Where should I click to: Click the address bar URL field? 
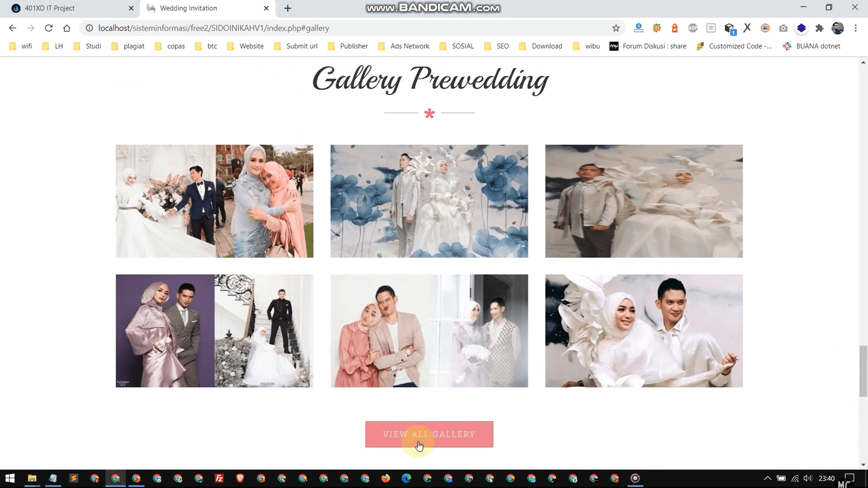tap(316, 28)
